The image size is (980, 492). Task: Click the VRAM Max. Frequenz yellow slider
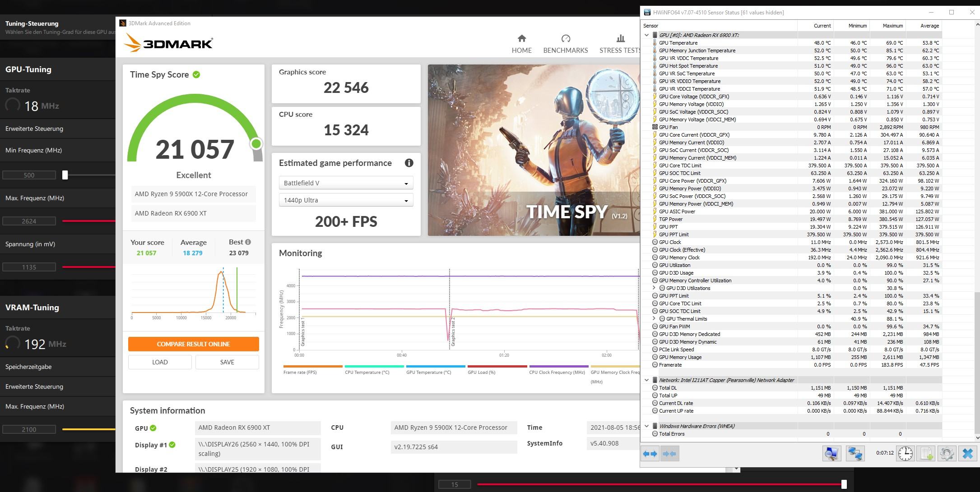pos(89,429)
